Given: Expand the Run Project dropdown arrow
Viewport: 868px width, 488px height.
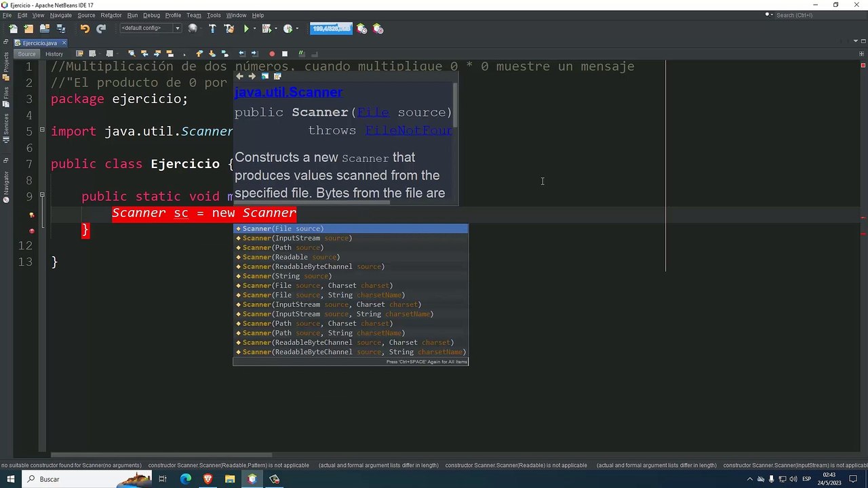Looking at the screenshot, I should pos(254,28).
